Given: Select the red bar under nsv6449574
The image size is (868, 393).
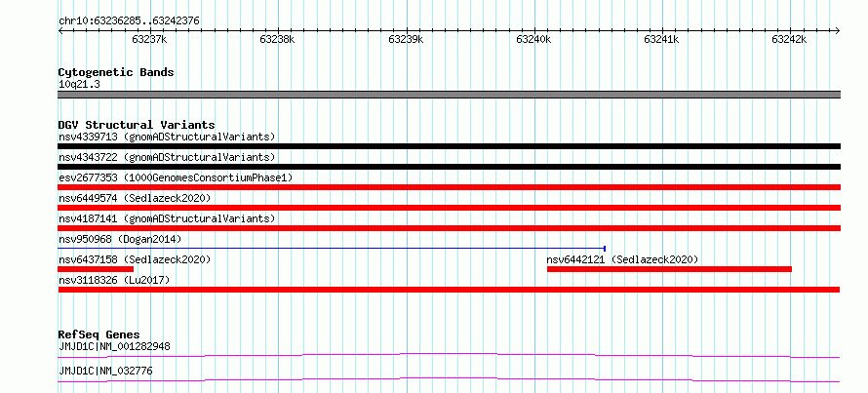Looking at the screenshot, I should pyautogui.click(x=449, y=208).
